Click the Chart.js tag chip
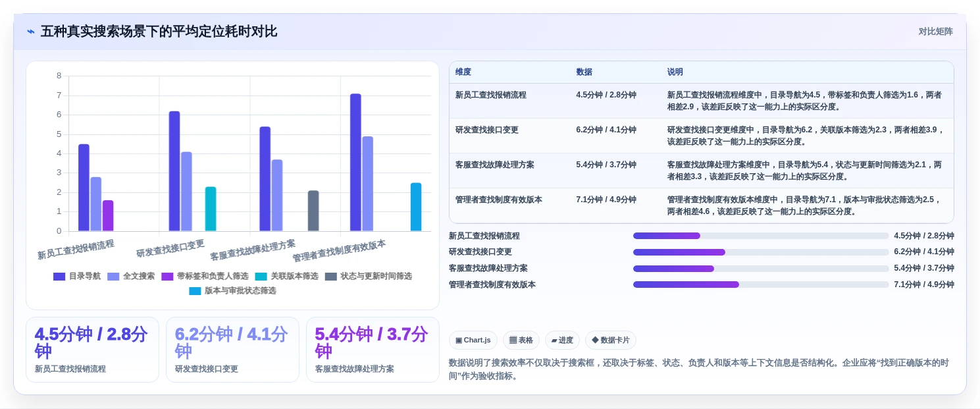The image size is (980, 409). 473,341
